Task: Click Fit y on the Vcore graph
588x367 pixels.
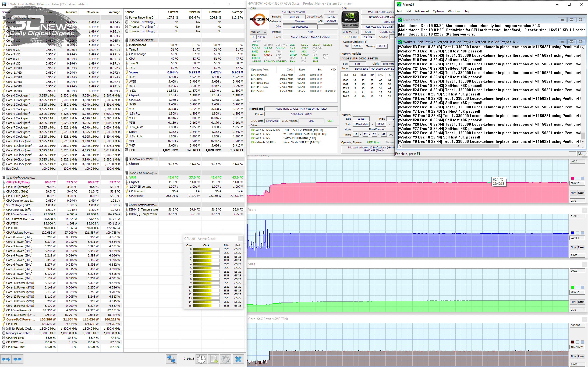Action: click(x=573, y=247)
